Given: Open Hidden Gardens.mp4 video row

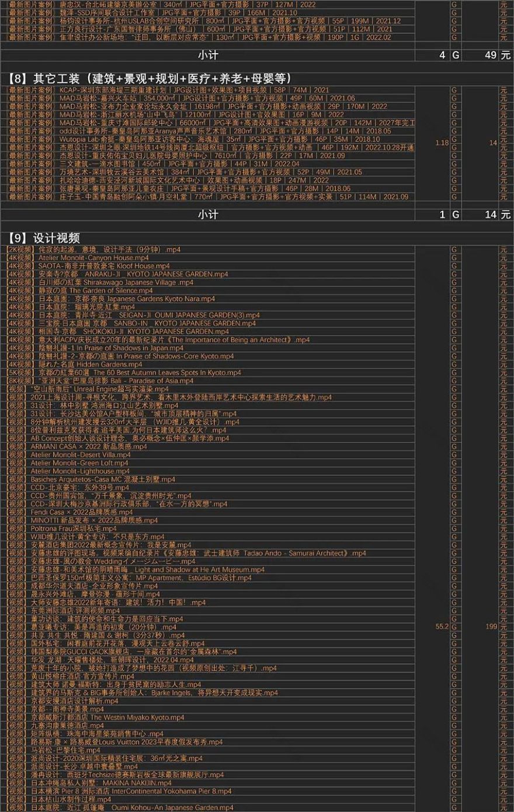Looking at the screenshot, I should 90,364.
